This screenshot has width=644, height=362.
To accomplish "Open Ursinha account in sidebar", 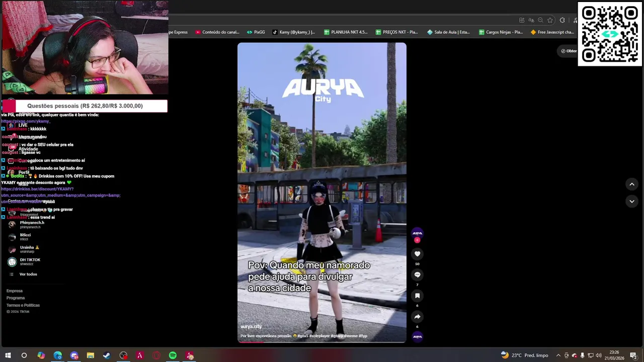I will click(x=23, y=249).
